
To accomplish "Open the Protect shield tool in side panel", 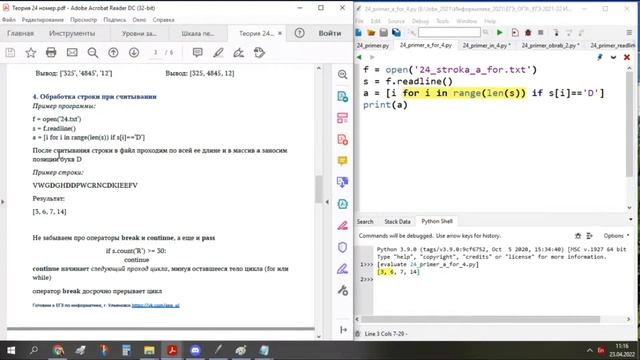I will pos(342,247).
